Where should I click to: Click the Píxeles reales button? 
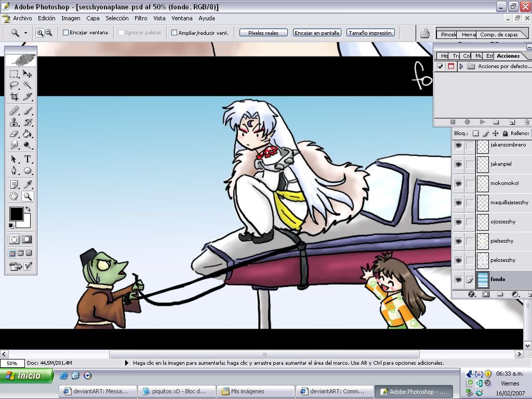pyautogui.click(x=263, y=33)
